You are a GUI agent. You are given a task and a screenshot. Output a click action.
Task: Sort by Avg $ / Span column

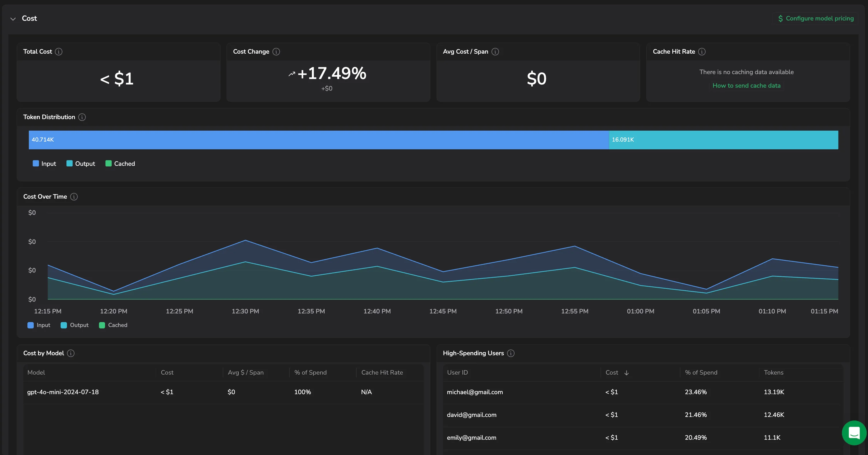246,373
